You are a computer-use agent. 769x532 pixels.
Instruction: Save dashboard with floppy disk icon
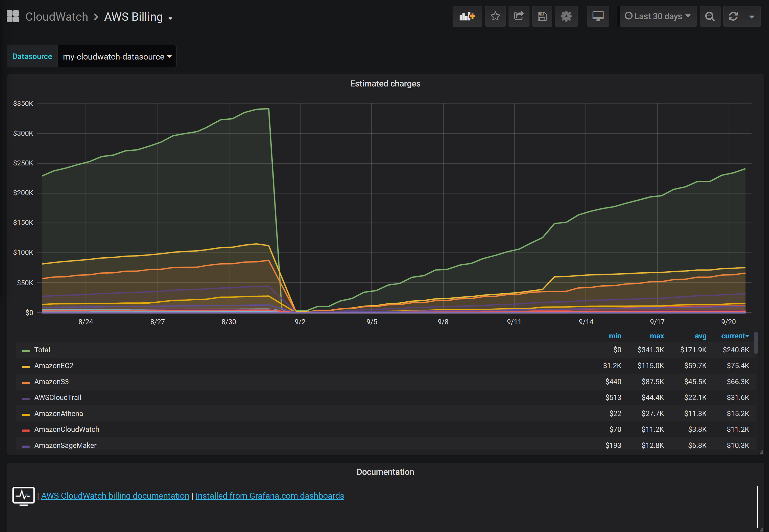coord(542,16)
